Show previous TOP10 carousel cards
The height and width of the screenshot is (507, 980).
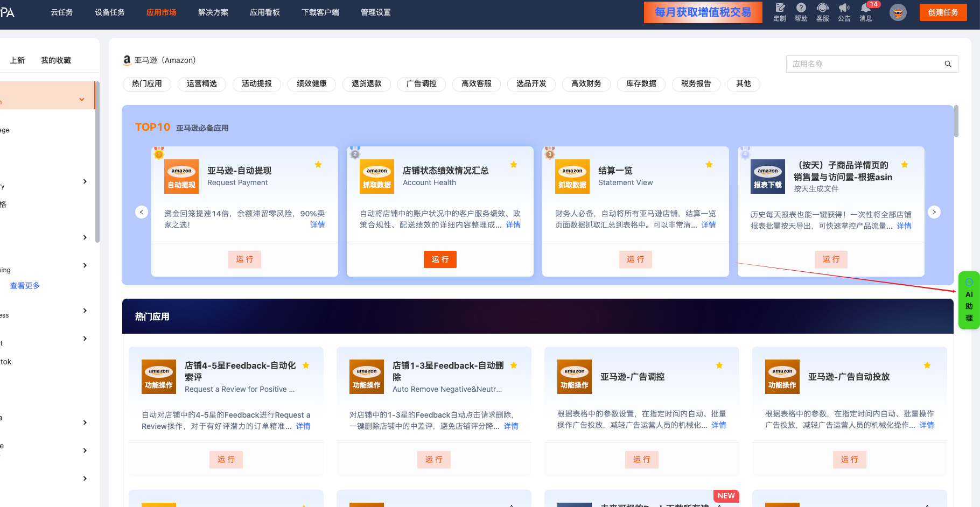tap(142, 212)
